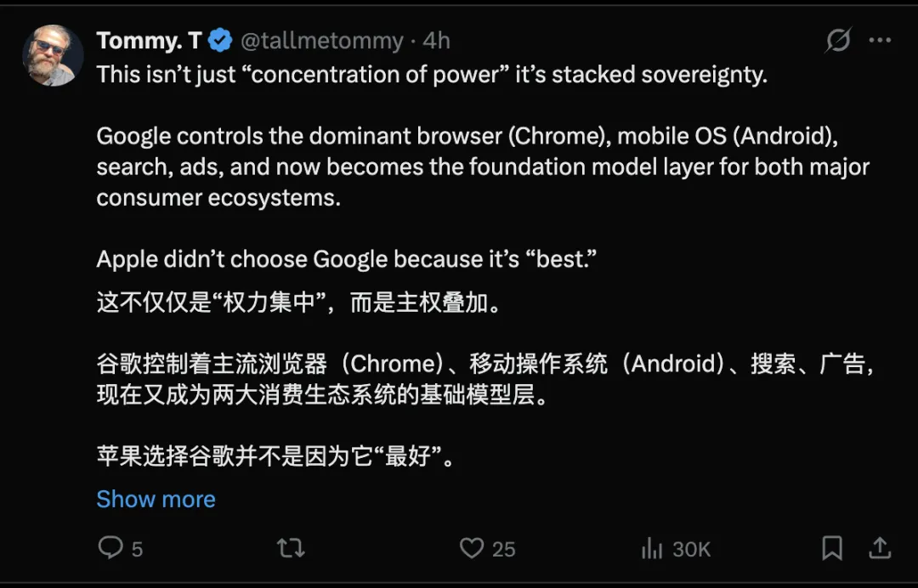Viewport: 918px width, 588px height.
Task: Click the 4h timestamp to open the post
Action: [x=439, y=39]
